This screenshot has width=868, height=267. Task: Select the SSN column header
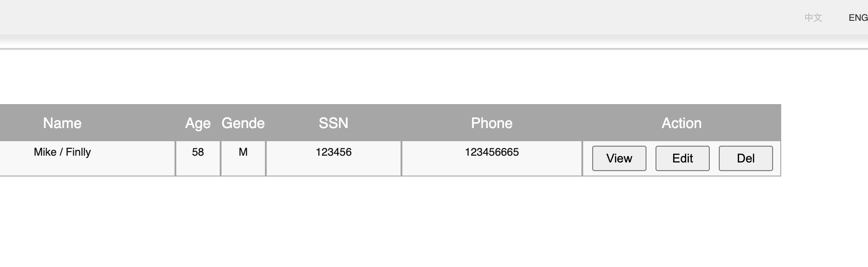(x=334, y=123)
